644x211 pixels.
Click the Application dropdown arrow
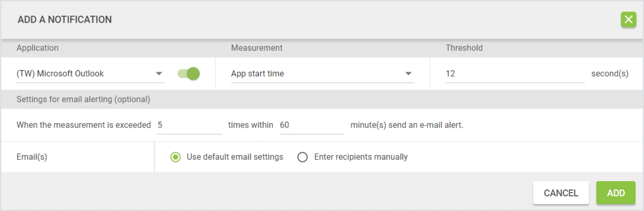(159, 74)
